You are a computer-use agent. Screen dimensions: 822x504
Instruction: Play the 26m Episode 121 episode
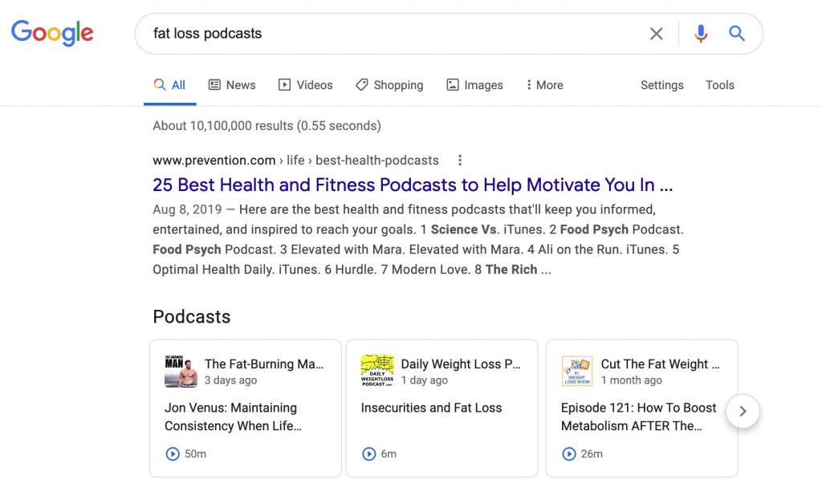click(569, 453)
